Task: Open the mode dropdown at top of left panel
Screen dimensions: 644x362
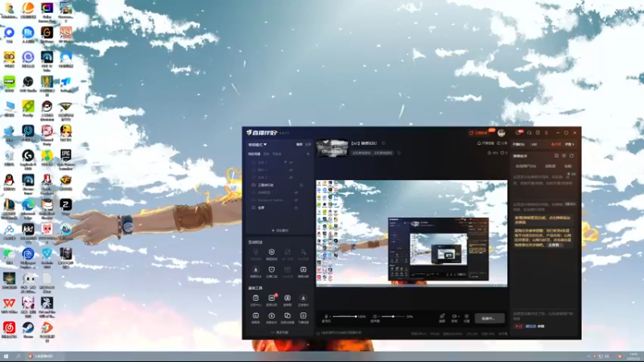Action: pos(258,145)
